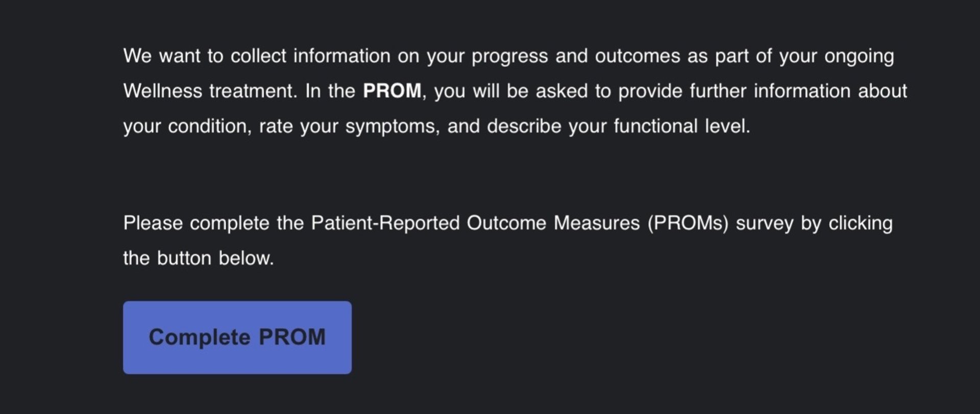980x414 pixels.
Task: Click the word "below" in the last line
Action: click(246, 258)
